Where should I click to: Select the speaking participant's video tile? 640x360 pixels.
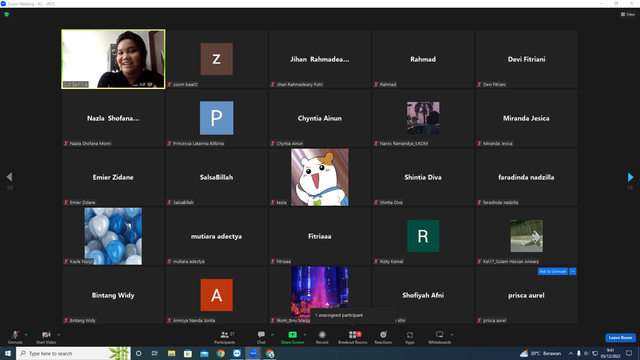[113, 59]
